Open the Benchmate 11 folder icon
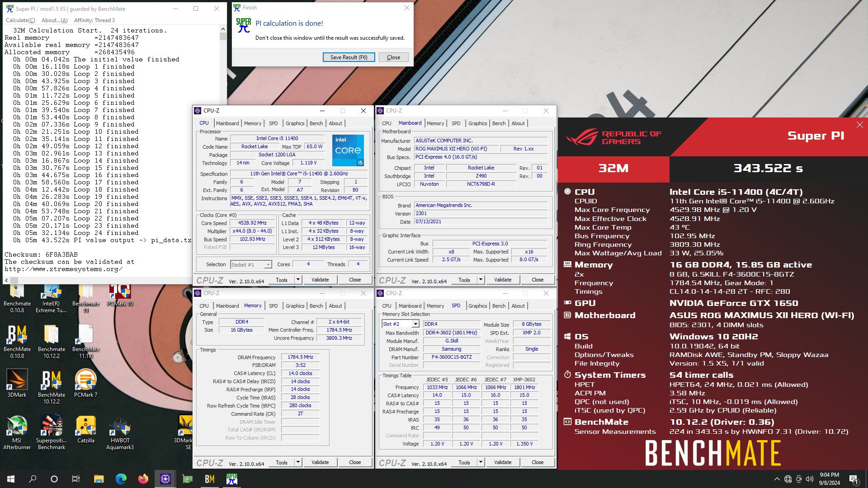Image resolution: width=868 pixels, height=488 pixels. (85, 298)
